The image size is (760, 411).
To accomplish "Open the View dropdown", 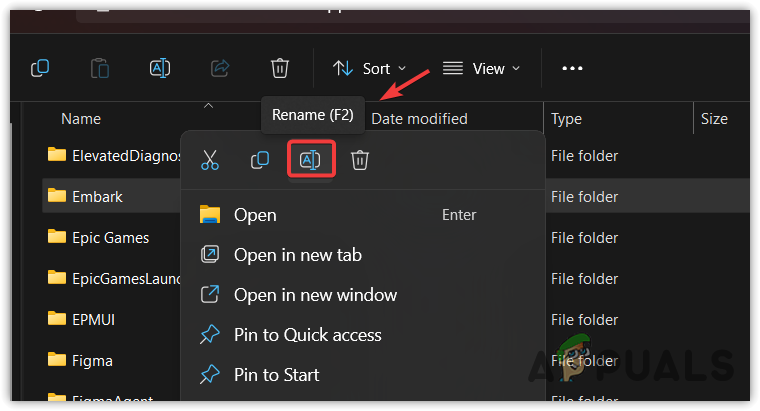I will (482, 68).
